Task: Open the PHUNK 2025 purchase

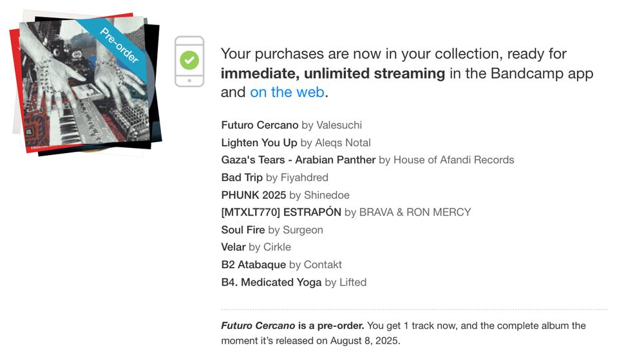Action: [253, 195]
